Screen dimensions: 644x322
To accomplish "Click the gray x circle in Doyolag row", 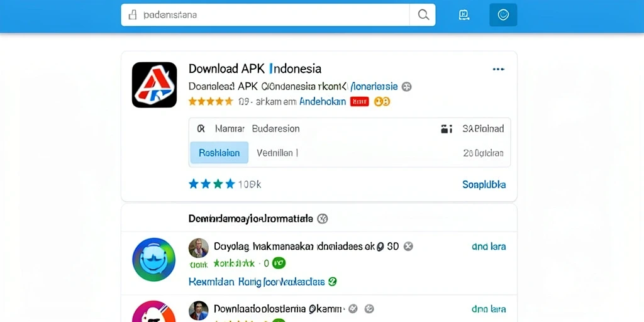I will point(408,247).
